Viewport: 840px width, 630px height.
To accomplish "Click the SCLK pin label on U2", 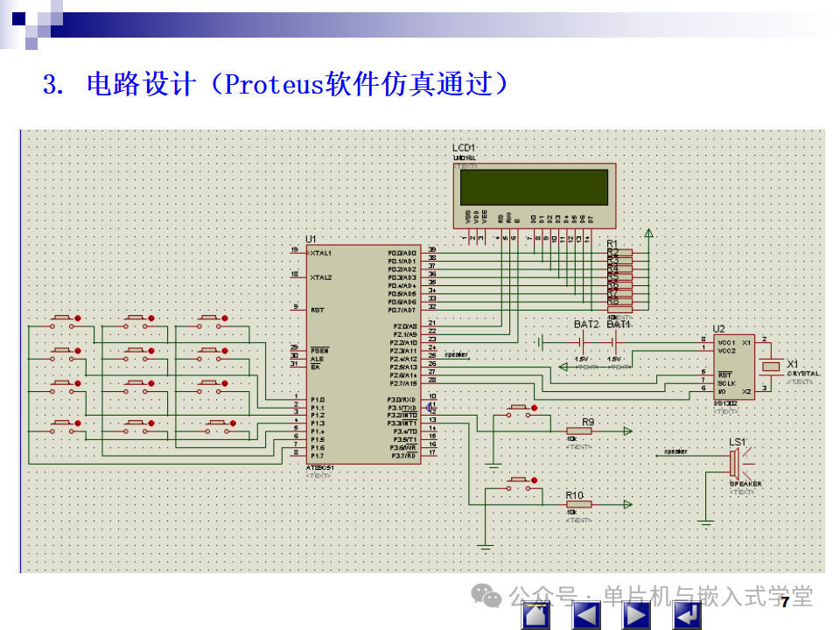I will [x=727, y=383].
